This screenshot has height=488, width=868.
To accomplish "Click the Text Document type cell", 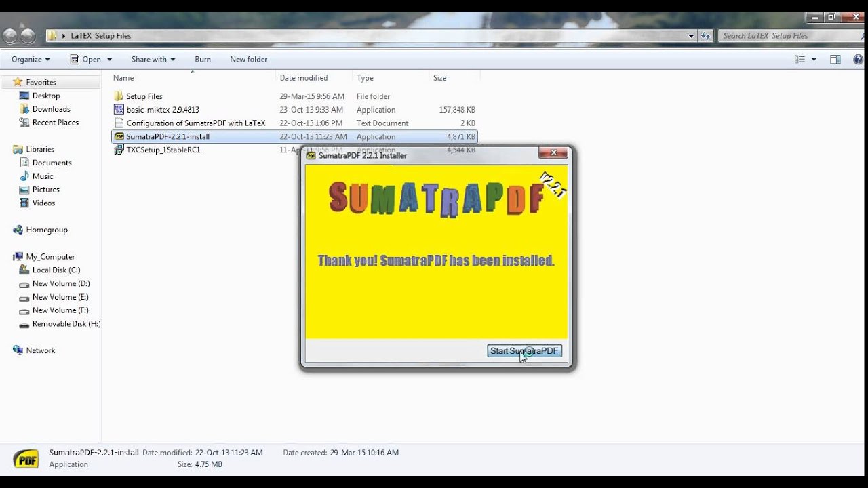I will [x=382, y=123].
